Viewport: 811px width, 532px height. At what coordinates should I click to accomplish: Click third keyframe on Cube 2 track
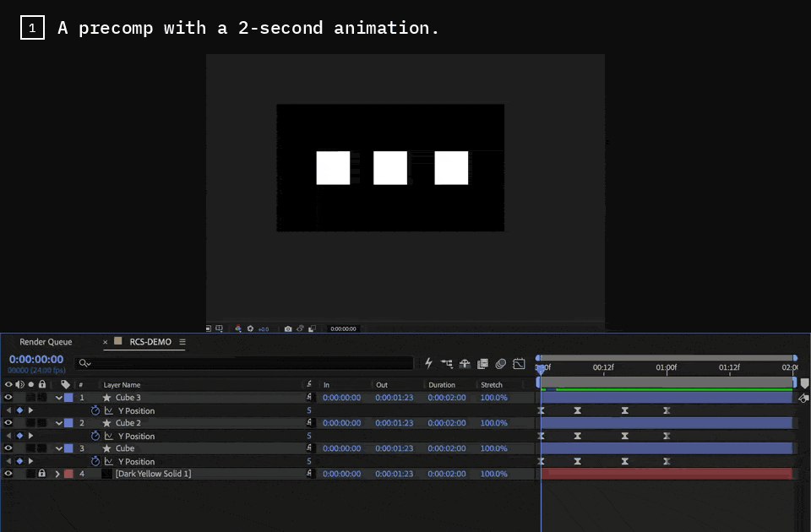point(625,436)
